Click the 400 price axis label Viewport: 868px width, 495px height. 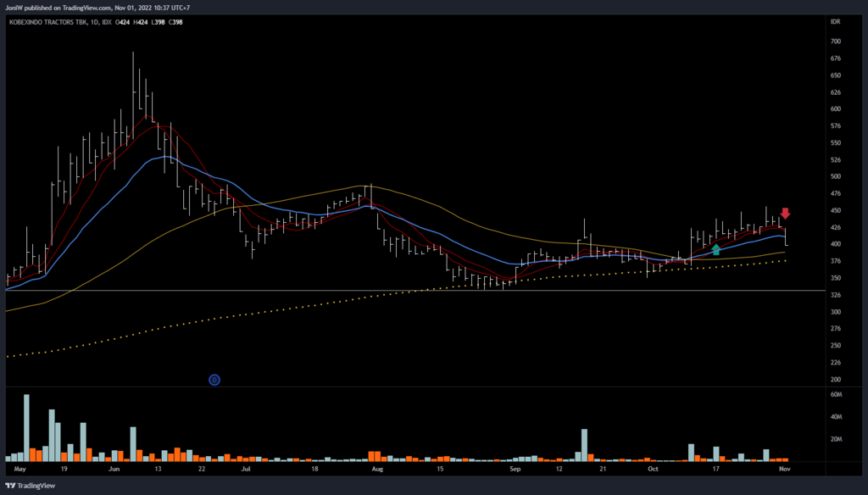pos(836,244)
